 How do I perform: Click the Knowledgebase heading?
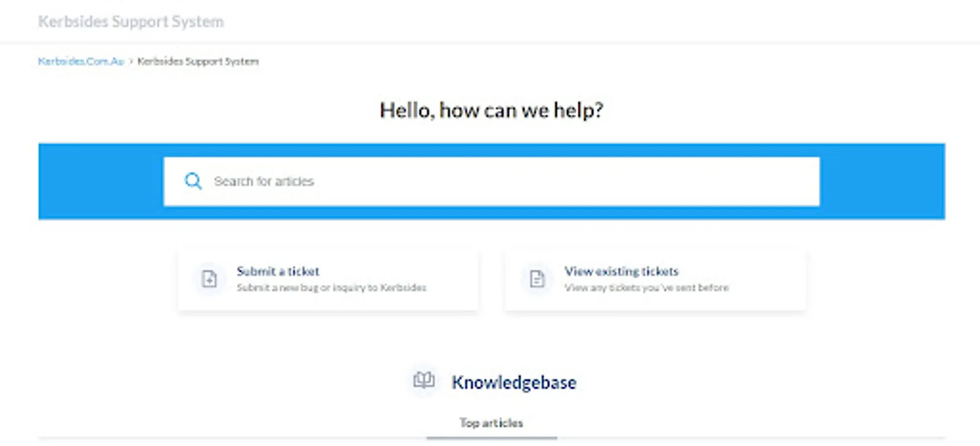pos(514,383)
